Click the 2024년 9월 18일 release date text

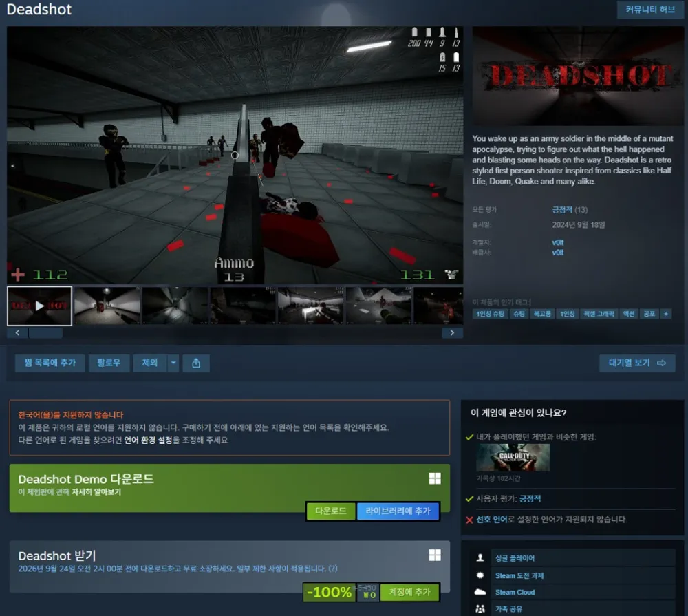pyautogui.click(x=579, y=225)
